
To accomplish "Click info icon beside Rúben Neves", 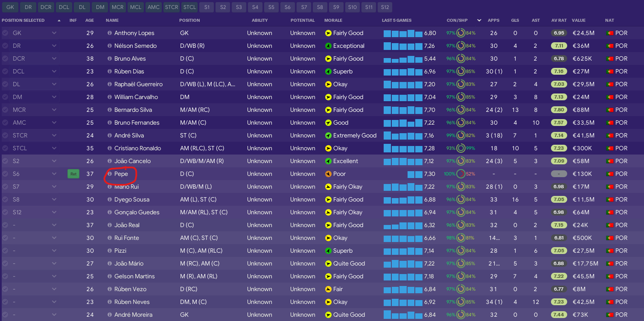I will (110, 302).
